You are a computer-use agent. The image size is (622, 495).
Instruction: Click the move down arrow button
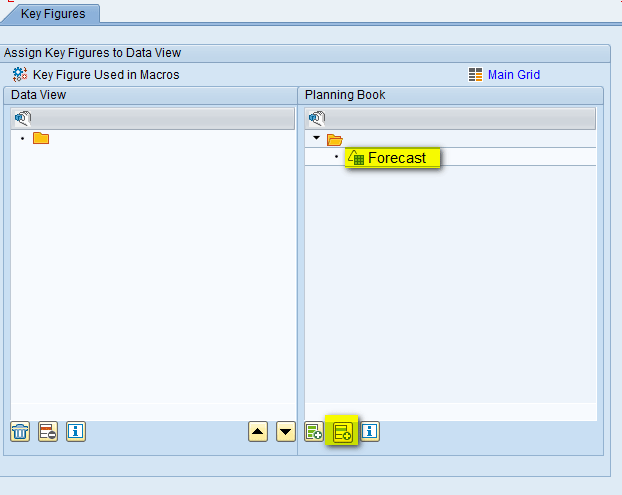point(286,432)
